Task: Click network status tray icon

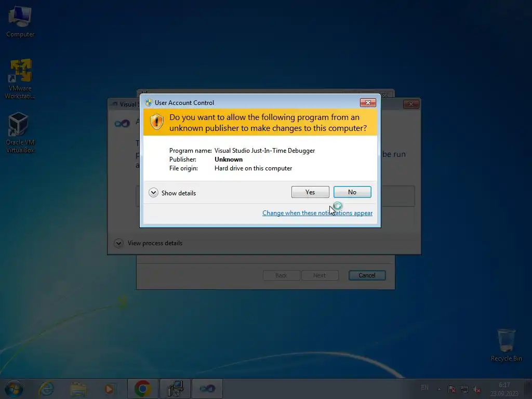Action: tap(464, 389)
